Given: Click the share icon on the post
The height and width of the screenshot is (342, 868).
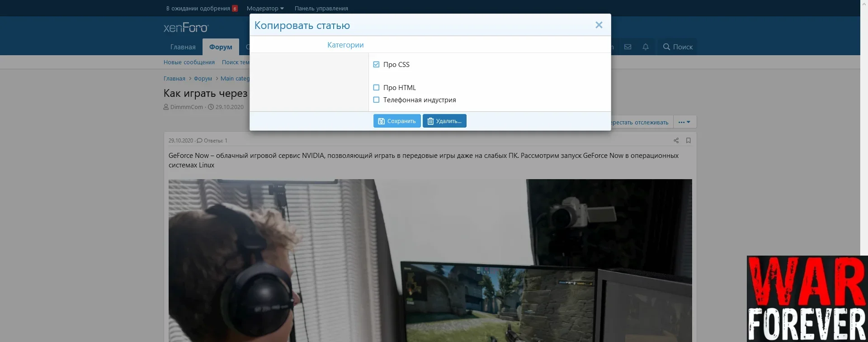Looking at the screenshot, I should [x=676, y=141].
